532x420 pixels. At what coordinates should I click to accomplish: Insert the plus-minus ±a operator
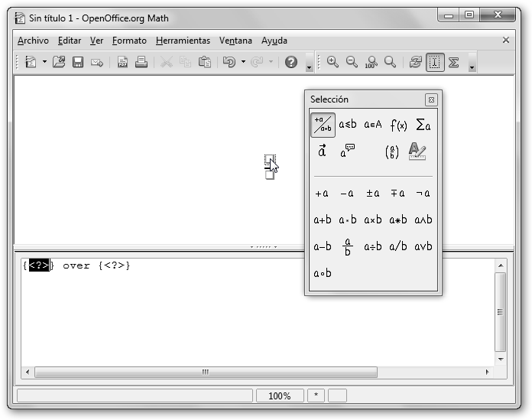pos(373,194)
